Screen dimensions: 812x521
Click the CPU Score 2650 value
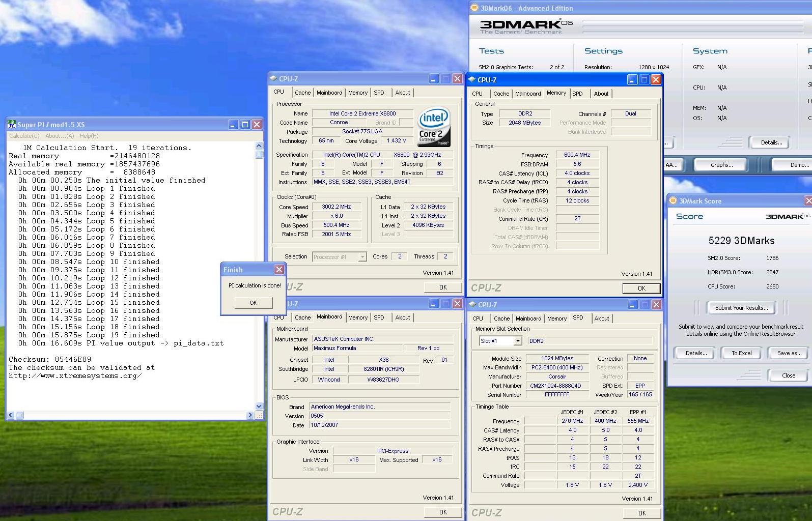(x=772, y=286)
